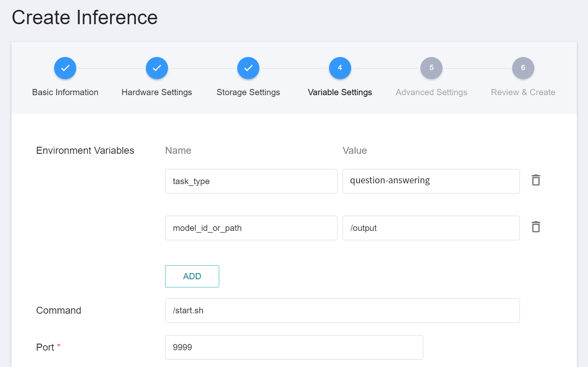Select the Advanced Settings step label

(x=431, y=92)
